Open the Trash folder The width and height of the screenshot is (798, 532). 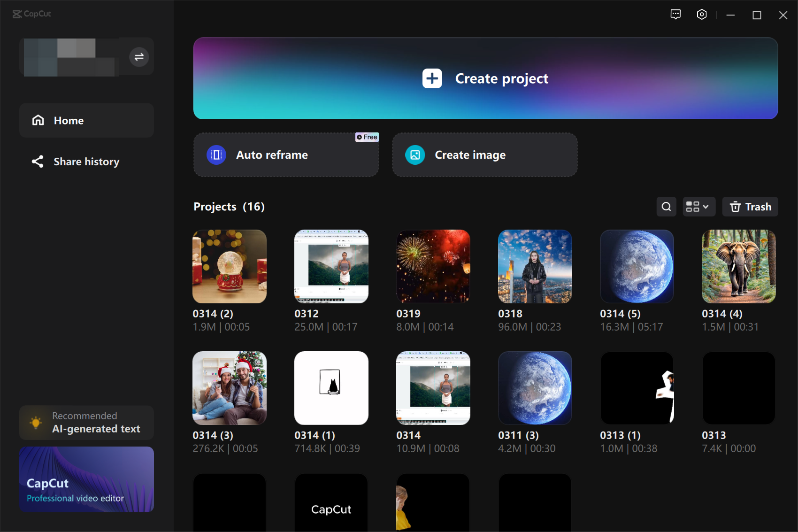click(x=750, y=207)
